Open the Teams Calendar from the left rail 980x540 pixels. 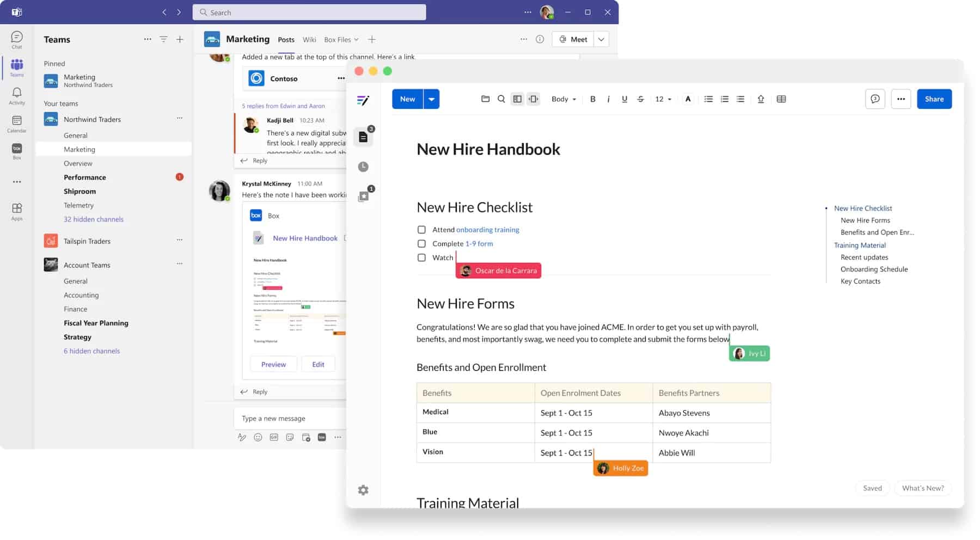[16, 124]
